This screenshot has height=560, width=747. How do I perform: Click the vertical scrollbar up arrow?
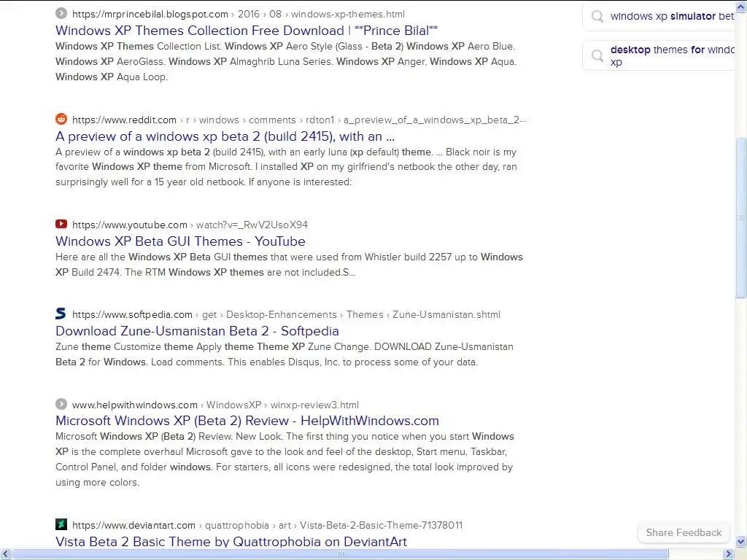point(741,7)
